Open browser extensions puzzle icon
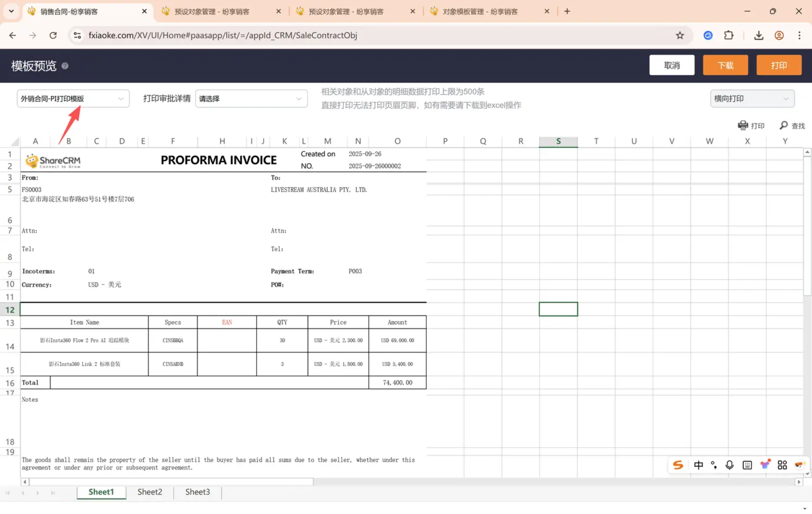The width and height of the screenshot is (812, 514). click(728, 36)
